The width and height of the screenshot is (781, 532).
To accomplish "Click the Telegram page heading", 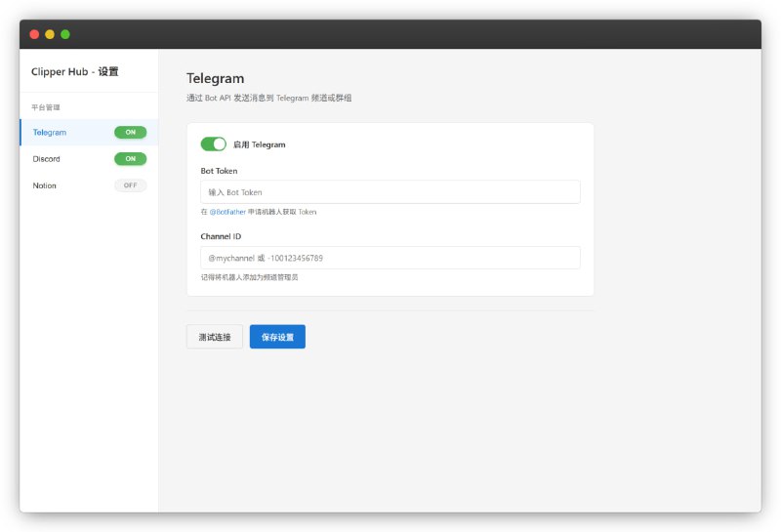I will [215, 78].
